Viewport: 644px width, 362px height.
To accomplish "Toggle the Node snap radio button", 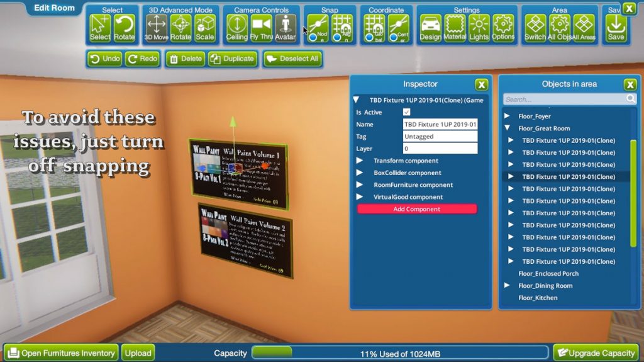I will click(313, 38).
